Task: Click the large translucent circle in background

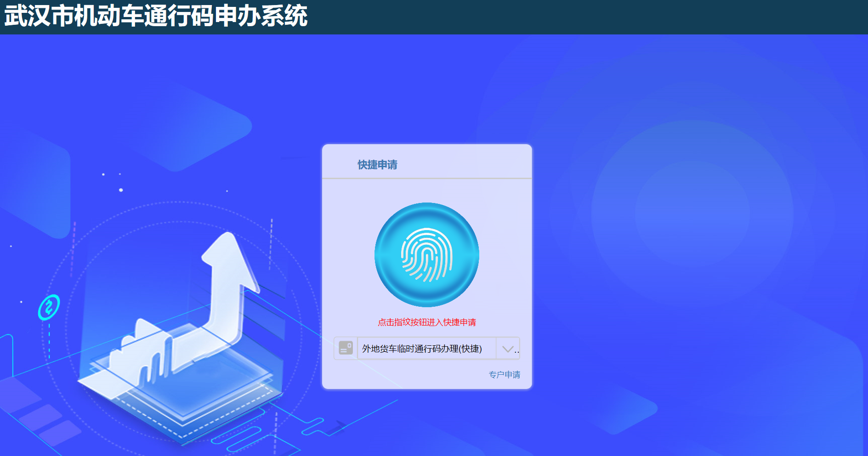Action: 692,214
